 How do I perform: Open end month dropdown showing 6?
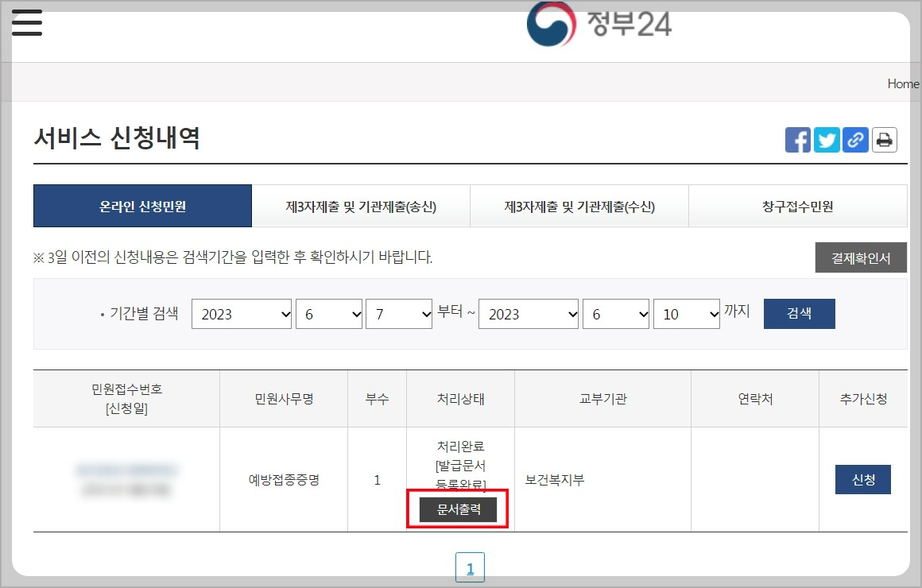(616, 314)
